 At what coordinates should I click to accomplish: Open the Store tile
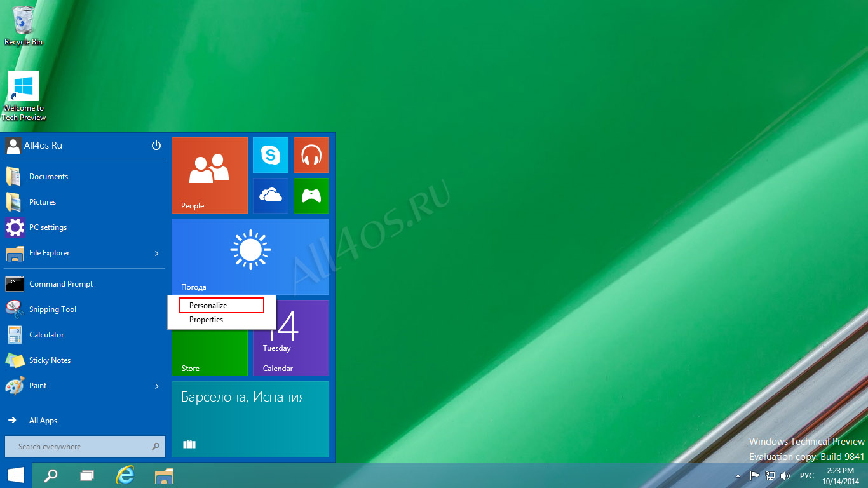pos(210,353)
